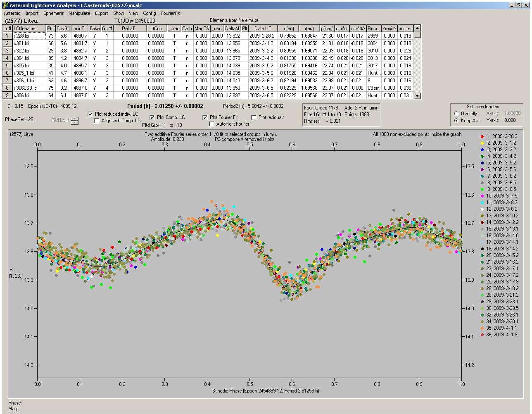Enable AutoRefit Fourier checkbox
532x414 pixels.
tap(211, 124)
